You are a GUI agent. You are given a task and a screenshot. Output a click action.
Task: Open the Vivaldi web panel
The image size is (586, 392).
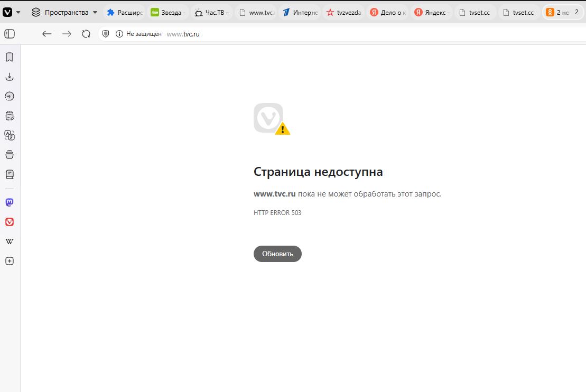point(10,222)
